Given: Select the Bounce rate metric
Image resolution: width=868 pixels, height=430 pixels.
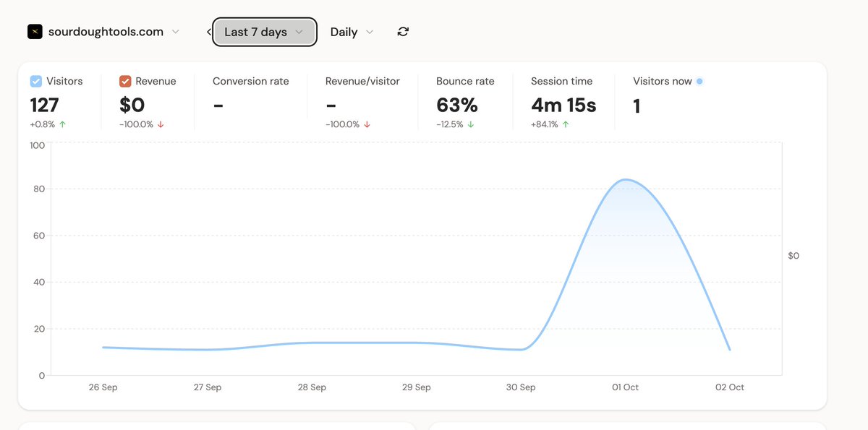Looking at the screenshot, I should click(465, 81).
